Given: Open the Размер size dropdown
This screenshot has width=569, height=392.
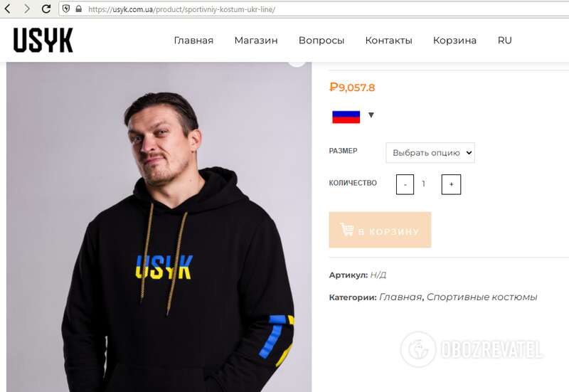Looking at the screenshot, I should pyautogui.click(x=430, y=153).
